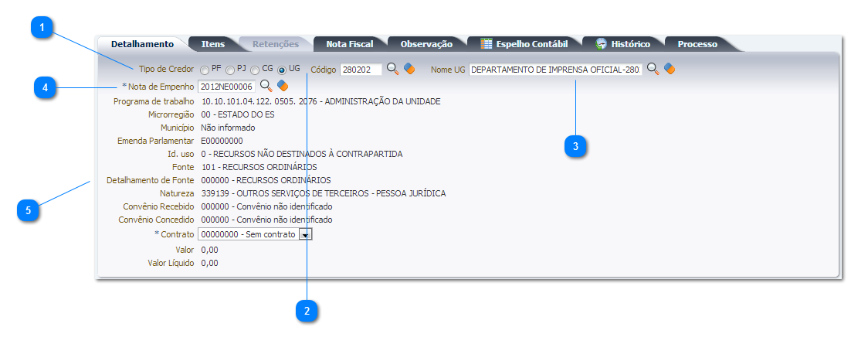This screenshot has width=868, height=351.
Task: Clear Nota de Empenho with eraser icon
Action: (283, 86)
